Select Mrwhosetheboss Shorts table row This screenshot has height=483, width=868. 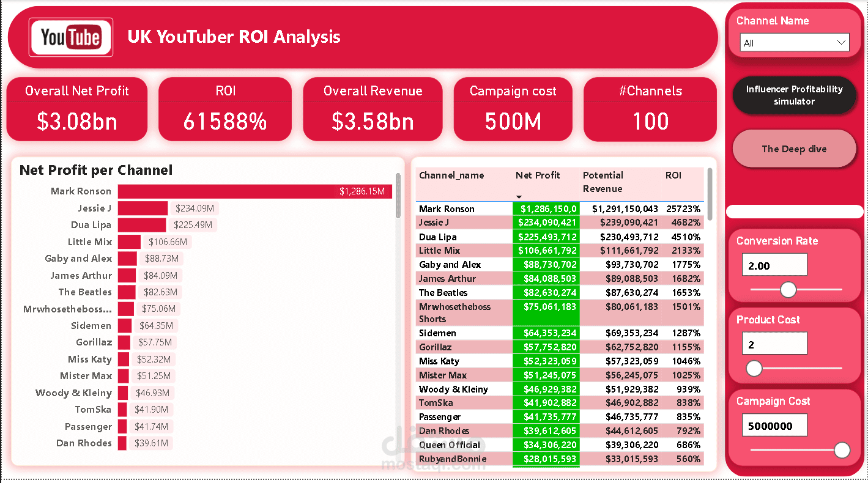pos(560,312)
